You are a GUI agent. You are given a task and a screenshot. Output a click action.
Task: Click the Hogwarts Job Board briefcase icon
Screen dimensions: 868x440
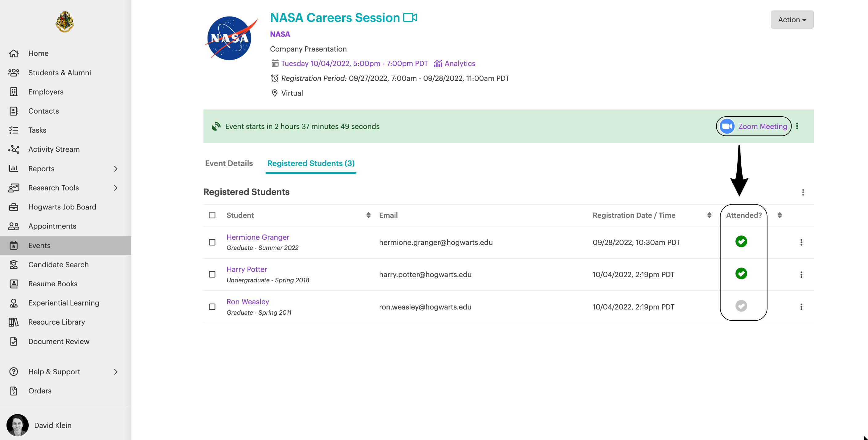tap(14, 207)
